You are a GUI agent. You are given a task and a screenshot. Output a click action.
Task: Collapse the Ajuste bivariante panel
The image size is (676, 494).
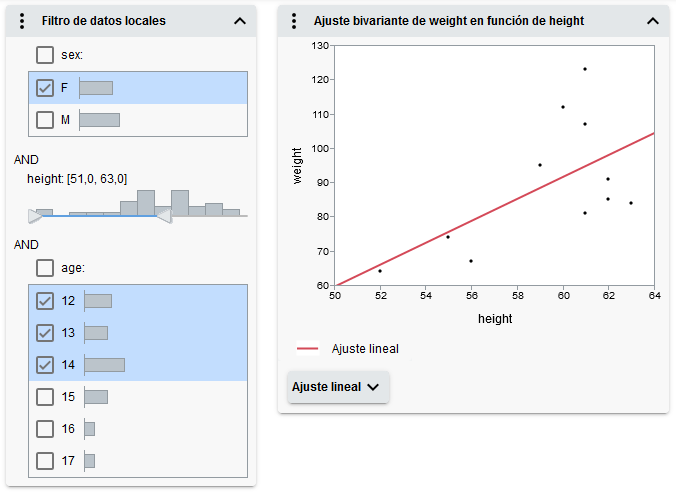click(653, 20)
